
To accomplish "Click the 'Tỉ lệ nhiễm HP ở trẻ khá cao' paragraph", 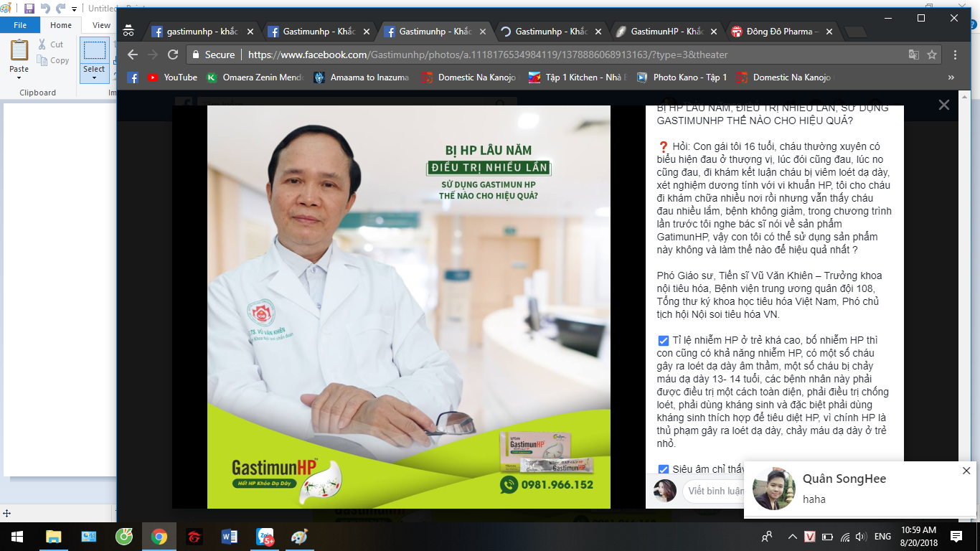I will coord(773,392).
